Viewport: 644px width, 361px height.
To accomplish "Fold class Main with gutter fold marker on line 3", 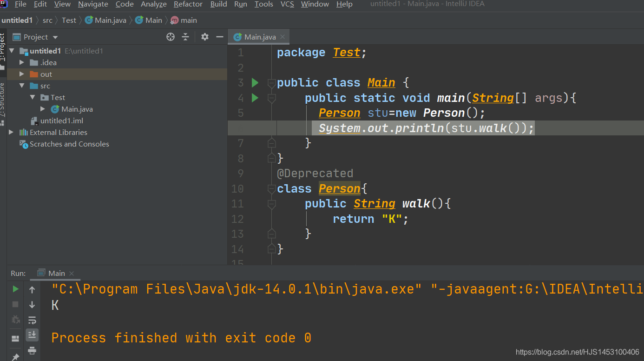I will click(x=272, y=83).
